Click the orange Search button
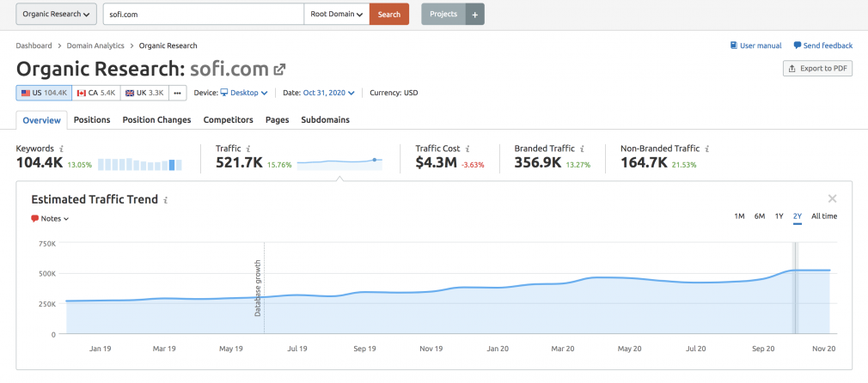Viewport: 868px width, 383px height. coord(389,15)
